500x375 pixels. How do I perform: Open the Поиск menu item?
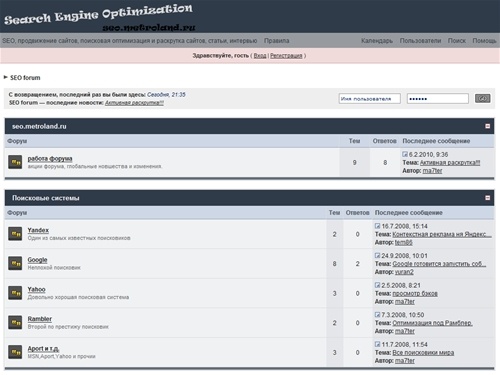point(457,41)
